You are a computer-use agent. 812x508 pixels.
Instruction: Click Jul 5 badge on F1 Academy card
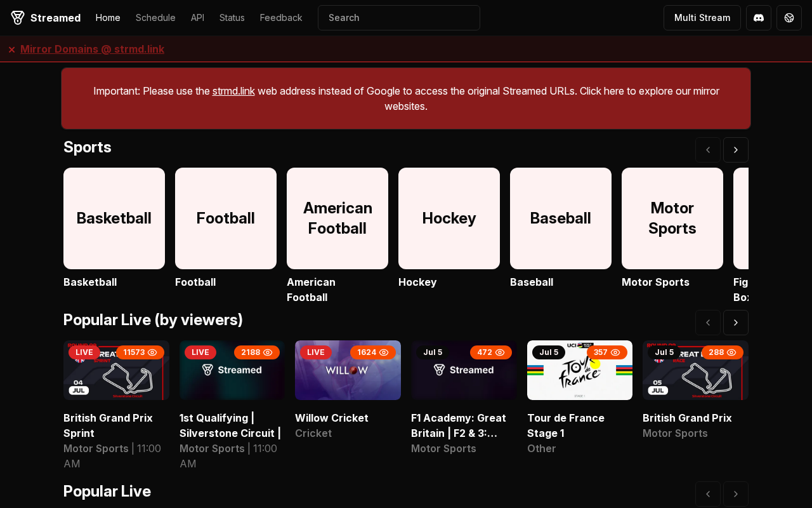coord(433,352)
